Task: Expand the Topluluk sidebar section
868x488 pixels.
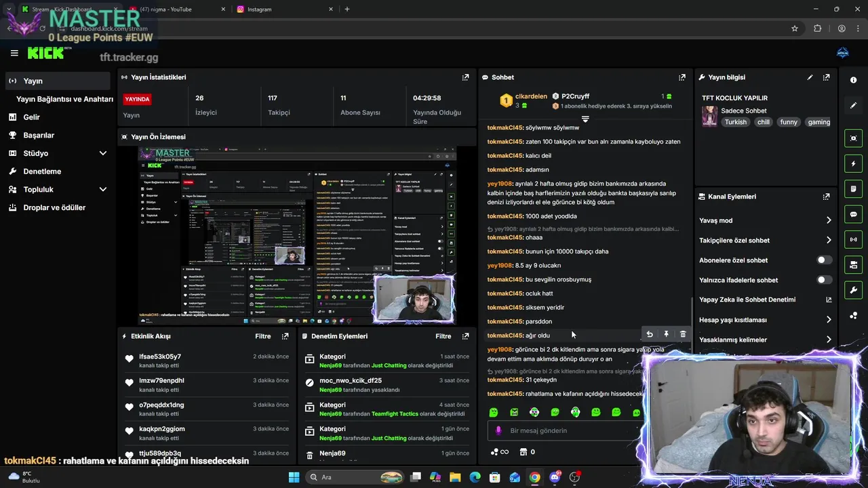Action: 103,190
